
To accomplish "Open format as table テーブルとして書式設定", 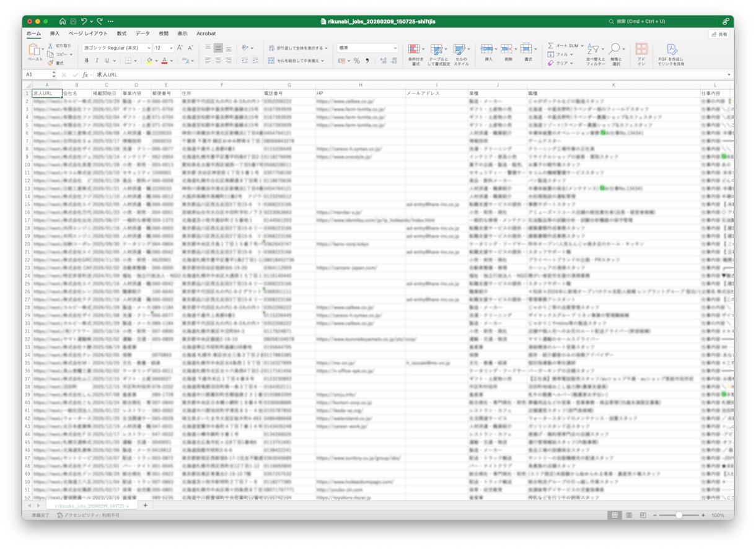I will [439, 55].
